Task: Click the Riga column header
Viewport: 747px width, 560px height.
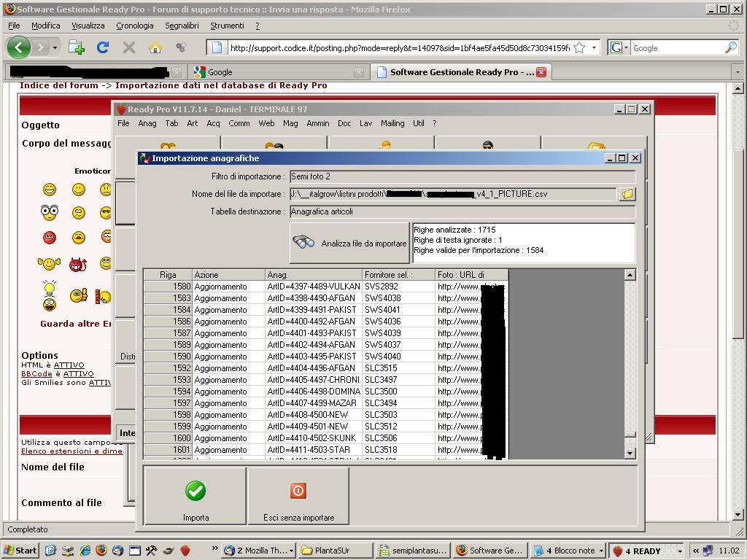Action: click(x=168, y=275)
